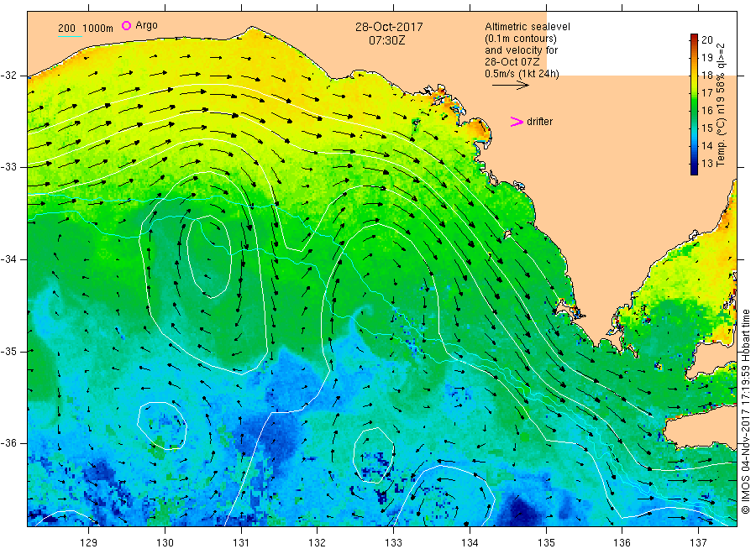The height and width of the screenshot is (554, 756).
Task: Click the longitude label 129
Action: click(x=89, y=543)
